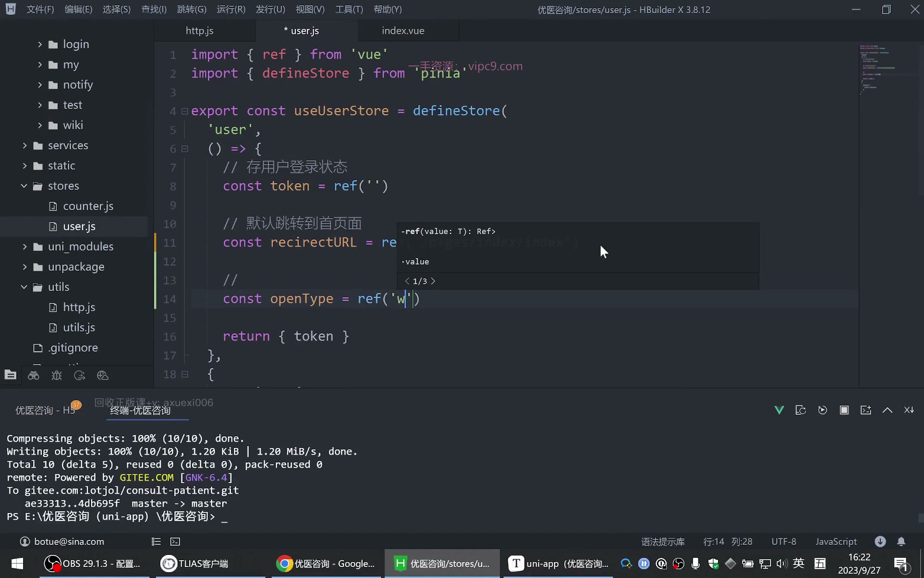This screenshot has height=578, width=924.
Task: Click the 语法提示库 status bar button
Action: coord(663,541)
